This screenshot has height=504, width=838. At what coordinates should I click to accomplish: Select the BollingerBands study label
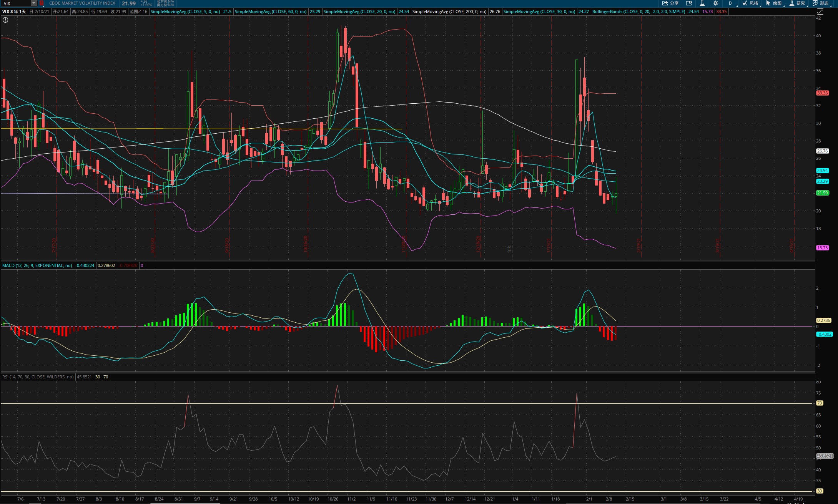(639, 12)
